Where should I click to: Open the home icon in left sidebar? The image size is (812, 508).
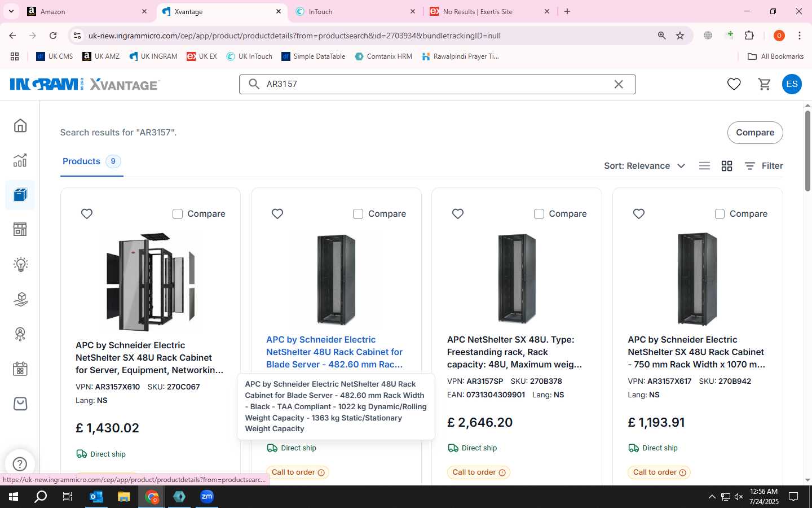pos(20,125)
